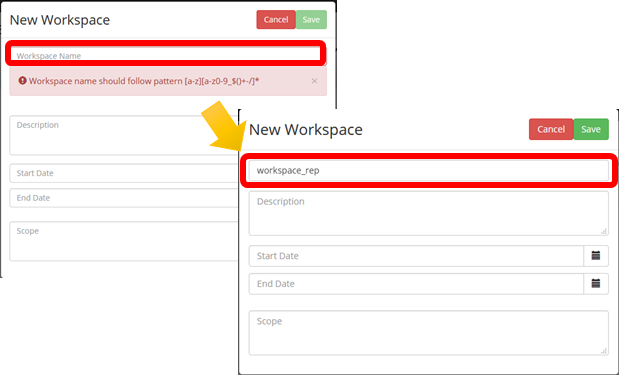This screenshot has height=375, width=619.
Task: Click the exclamation icon in the error alert
Action: pyautogui.click(x=23, y=81)
